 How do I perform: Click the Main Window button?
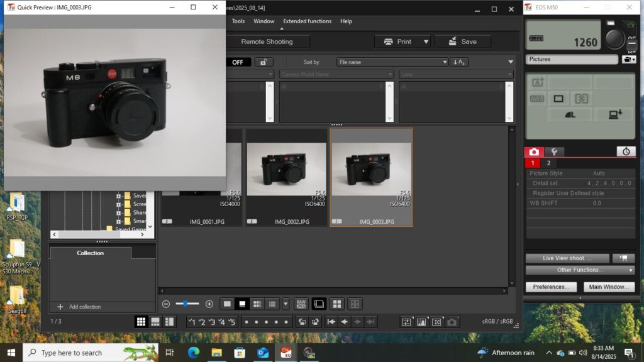[609, 287]
